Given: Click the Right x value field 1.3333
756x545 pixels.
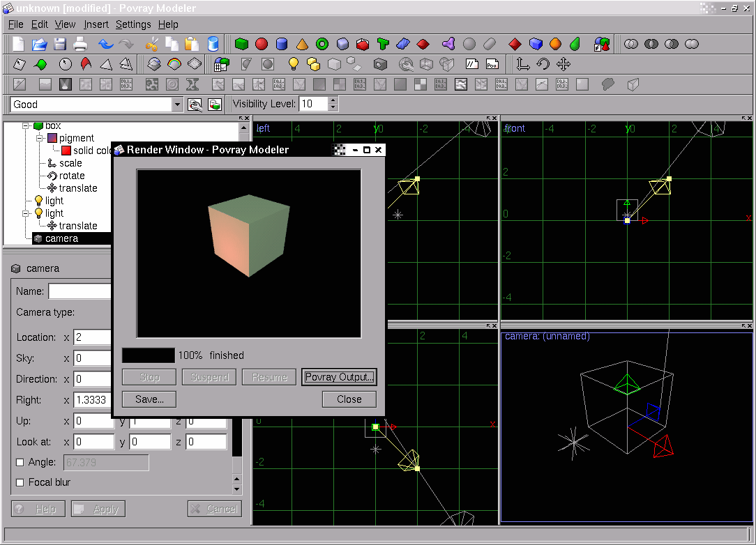Looking at the screenshot, I should click(x=93, y=400).
